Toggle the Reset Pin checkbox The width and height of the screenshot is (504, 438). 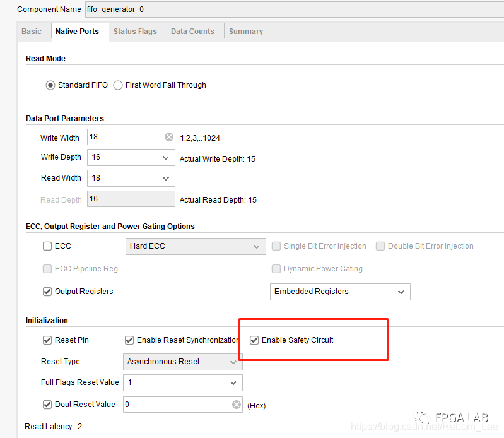click(x=47, y=340)
